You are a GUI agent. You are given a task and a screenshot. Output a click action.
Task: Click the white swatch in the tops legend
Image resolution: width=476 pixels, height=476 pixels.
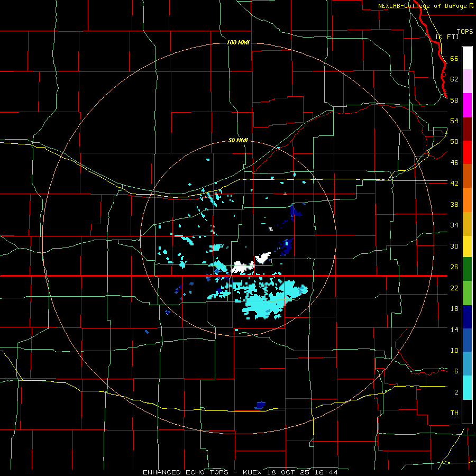467,58
